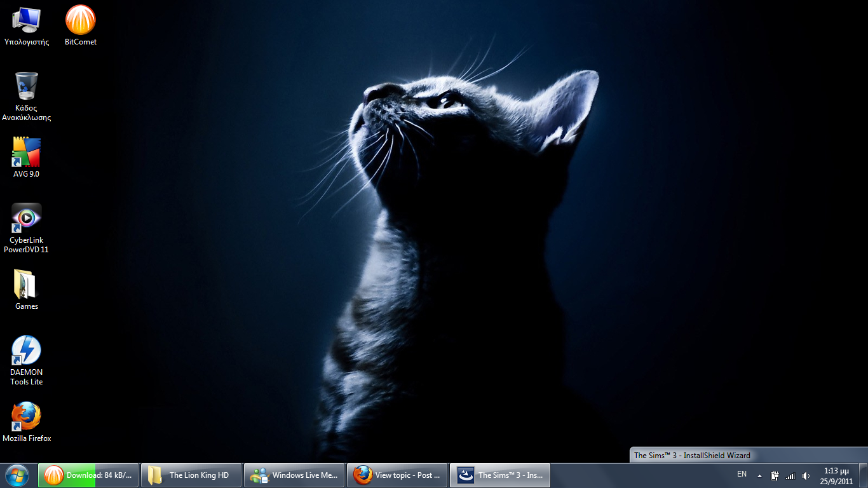Click the power plug battery tray icon
This screenshot has width=868, height=488.
775,476
